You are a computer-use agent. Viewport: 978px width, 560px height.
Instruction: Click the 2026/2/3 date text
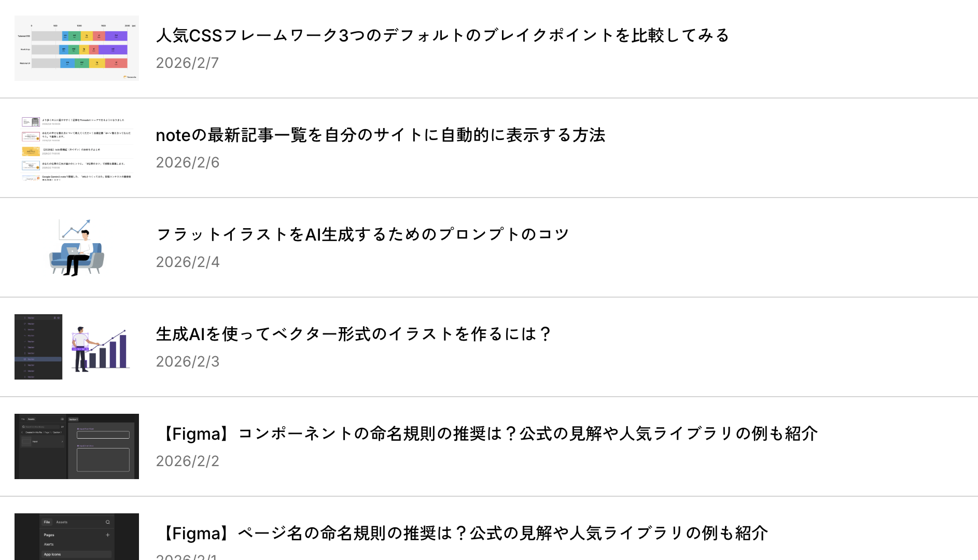tap(187, 361)
